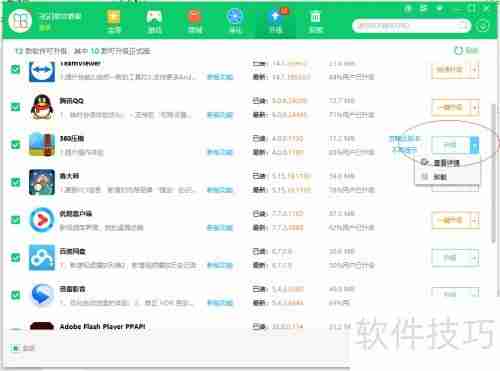
Task: Uncheck the TeamViewer row checkbox
Action: 16,69
